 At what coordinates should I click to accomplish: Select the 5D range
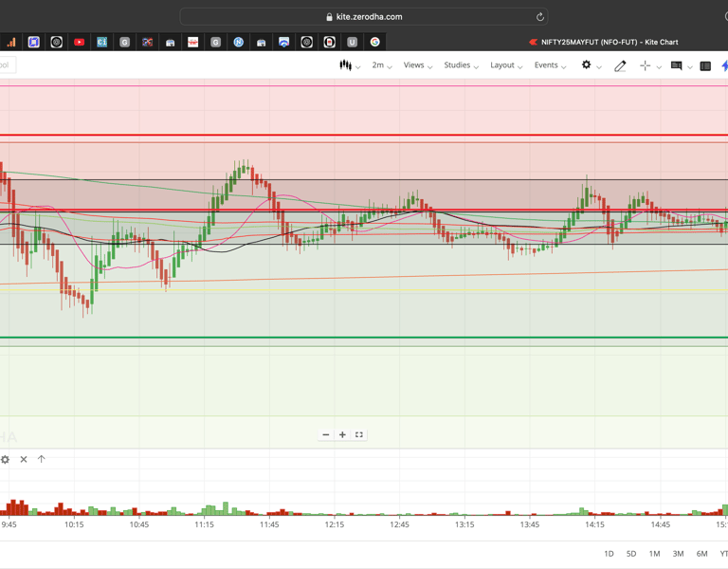(631, 554)
